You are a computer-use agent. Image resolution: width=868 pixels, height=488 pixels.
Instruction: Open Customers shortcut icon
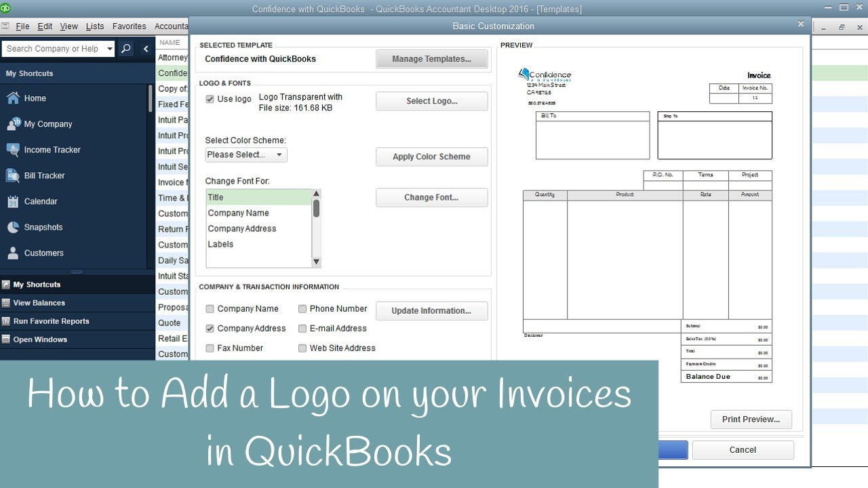pos(13,253)
